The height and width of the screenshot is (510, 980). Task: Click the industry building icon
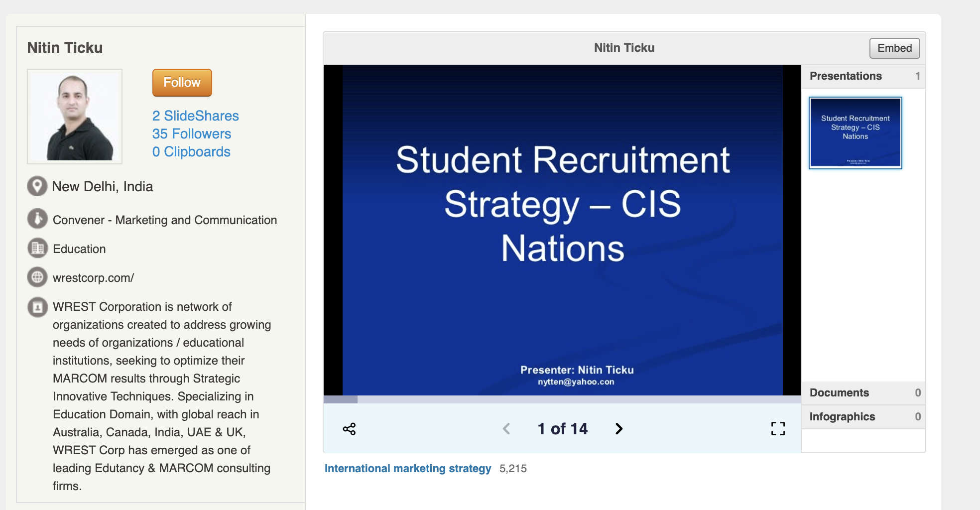(x=37, y=248)
